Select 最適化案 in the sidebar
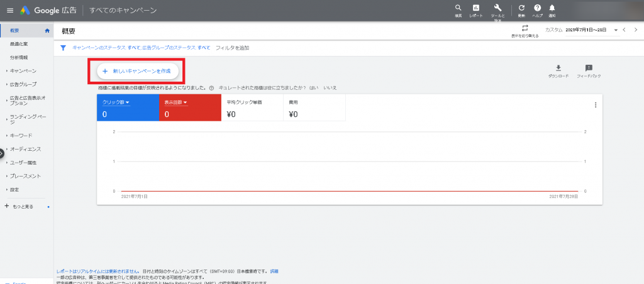This screenshot has width=644, height=284. (19, 44)
